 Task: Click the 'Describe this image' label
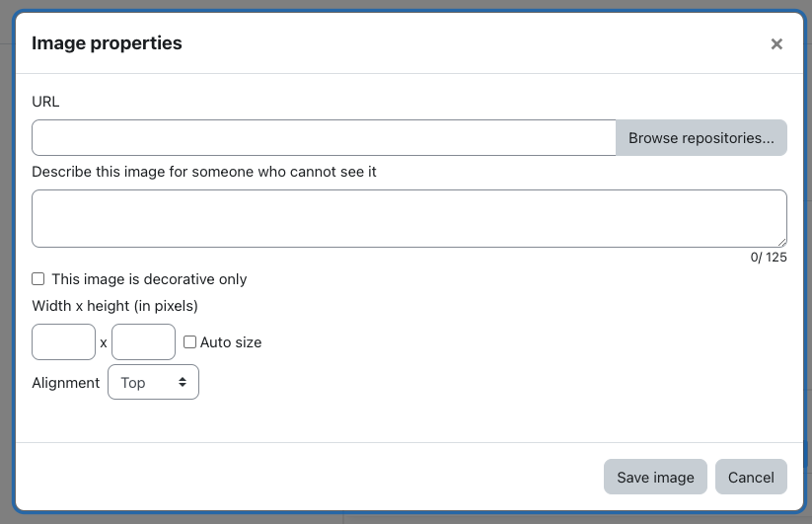click(204, 172)
